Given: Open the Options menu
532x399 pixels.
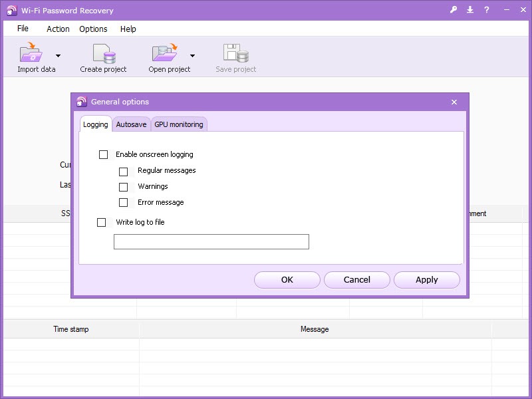Looking at the screenshot, I should tap(93, 29).
